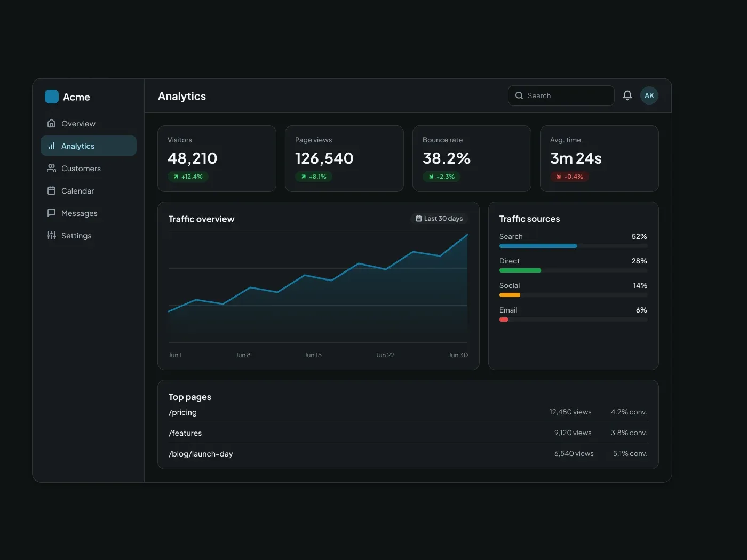This screenshot has width=747, height=560.
Task: Open Messages from the sidebar
Action: [x=89, y=213]
